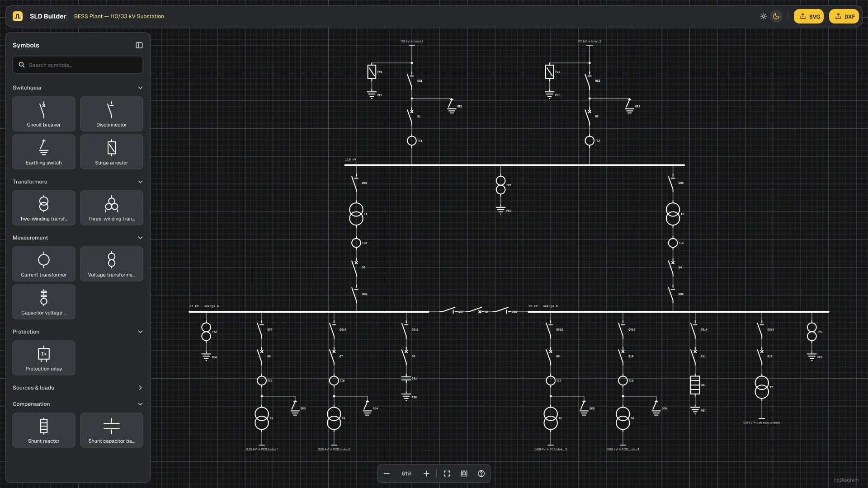
Task: Click the 61% zoom level
Action: coord(406,474)
